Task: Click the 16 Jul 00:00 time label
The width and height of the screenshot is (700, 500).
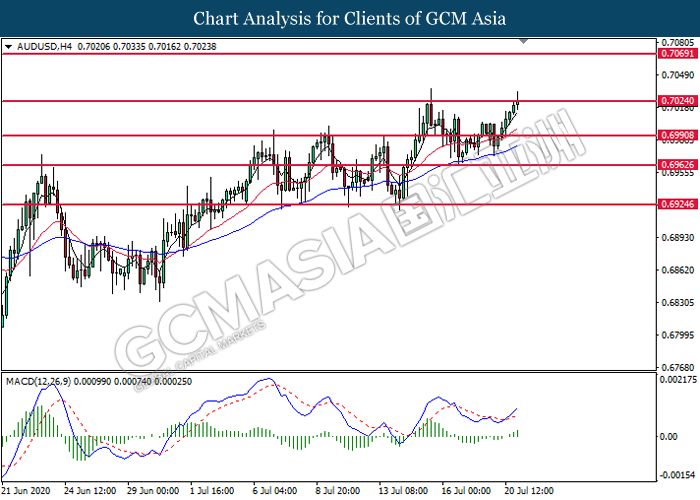Action: click(x=466, y=491)
